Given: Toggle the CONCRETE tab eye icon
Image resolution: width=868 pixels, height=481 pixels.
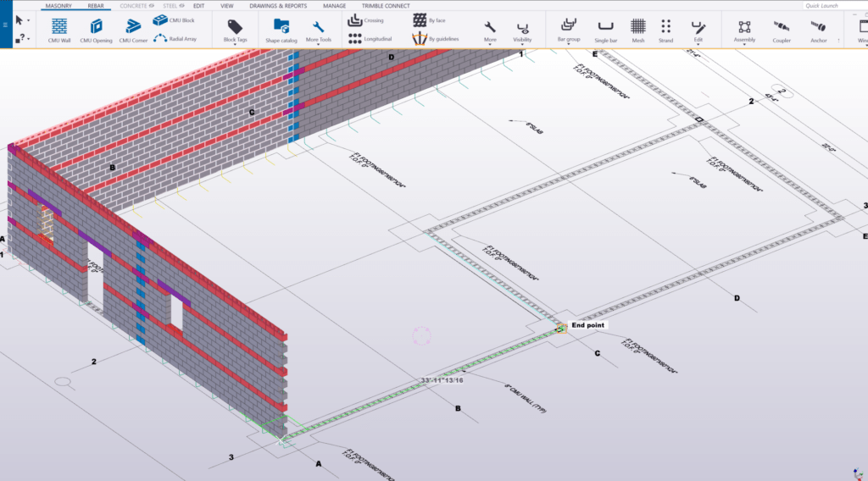Looking at the screenshot, I should tap(151, 6).
